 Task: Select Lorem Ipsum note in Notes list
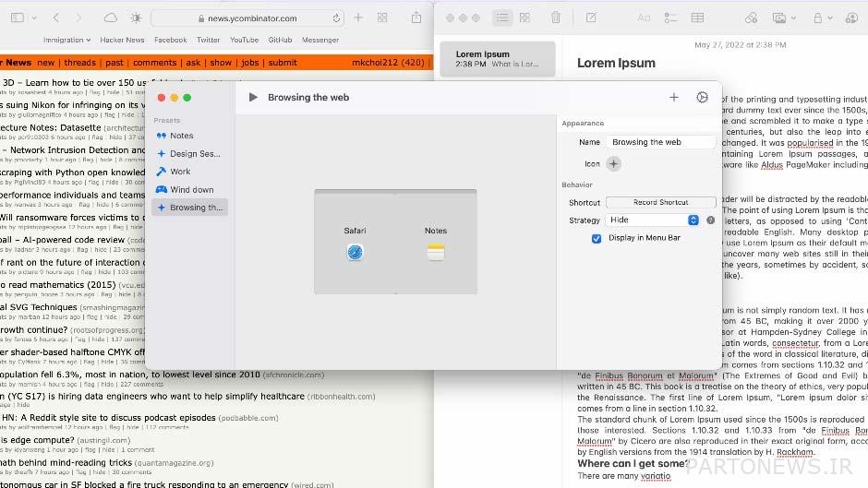pyautogui.click(x=498, y=59)
